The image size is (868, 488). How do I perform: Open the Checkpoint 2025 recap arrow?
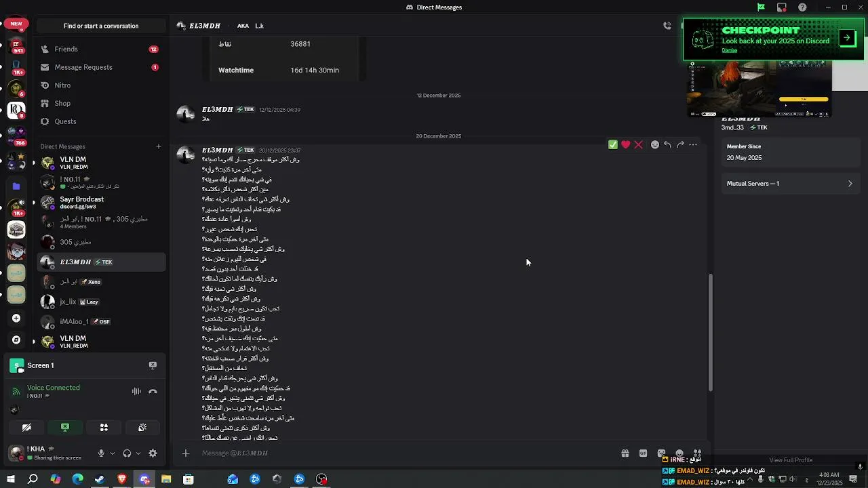tap(847, 38)
